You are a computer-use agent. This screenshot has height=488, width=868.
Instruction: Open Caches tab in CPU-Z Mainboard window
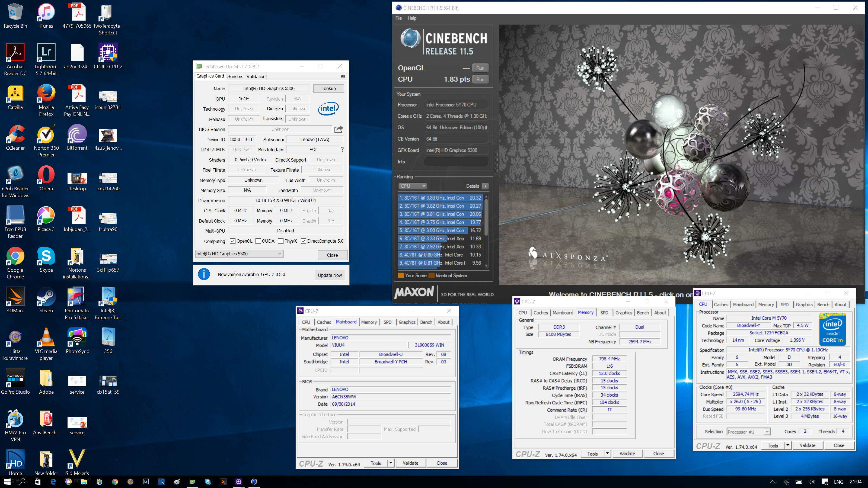point(324,322)
